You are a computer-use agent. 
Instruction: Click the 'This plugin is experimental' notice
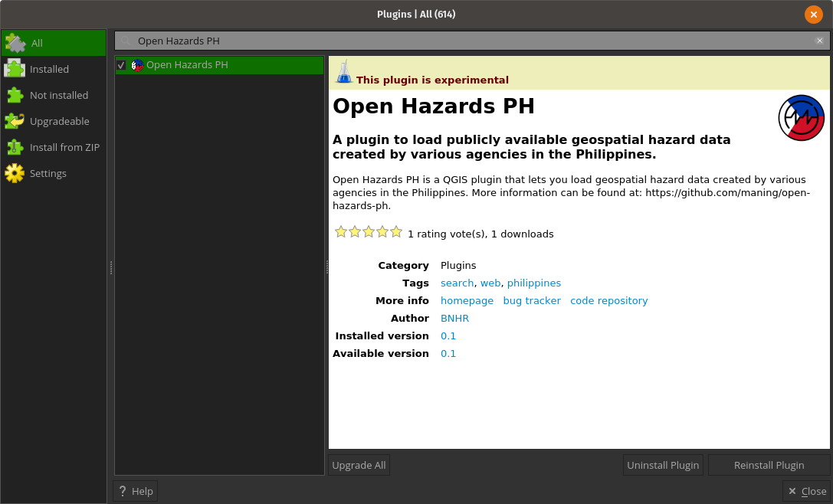coord(432,80)
